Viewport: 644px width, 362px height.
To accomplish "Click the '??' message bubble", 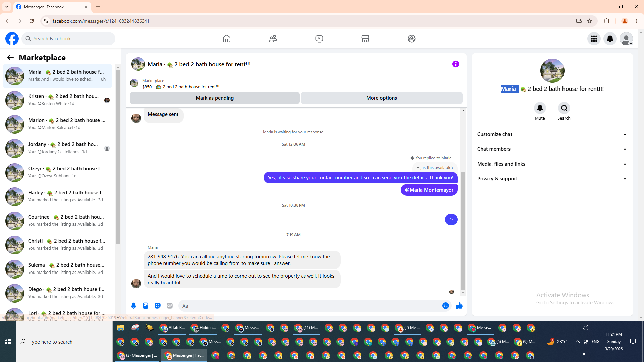I will click(x=451, y=220).
